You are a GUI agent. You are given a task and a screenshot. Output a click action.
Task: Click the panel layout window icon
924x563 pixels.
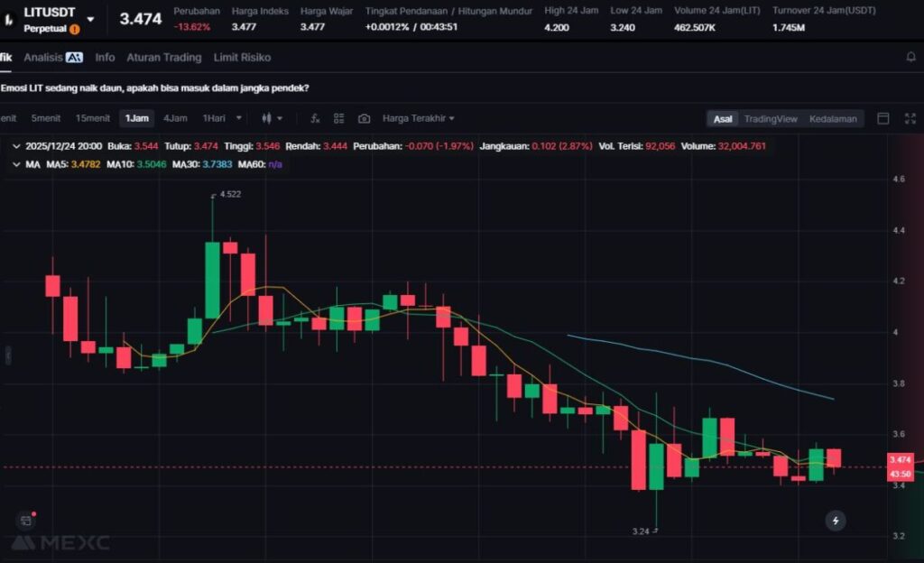pos(883,118)
